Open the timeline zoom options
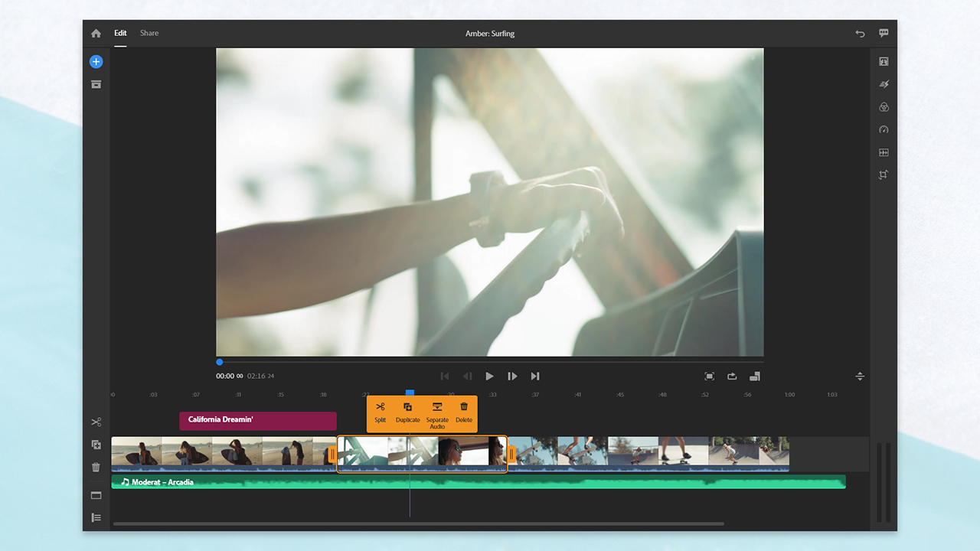980x551 pixels. click(860, 376)
